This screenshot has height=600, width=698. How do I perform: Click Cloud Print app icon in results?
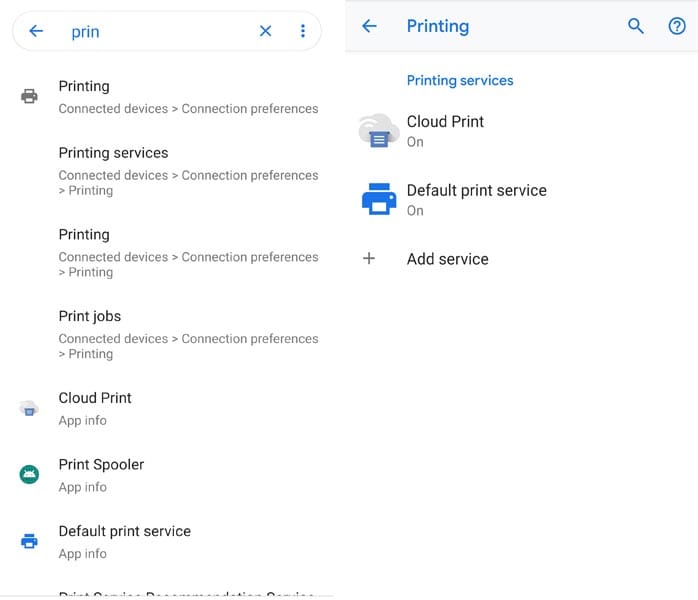29,408
